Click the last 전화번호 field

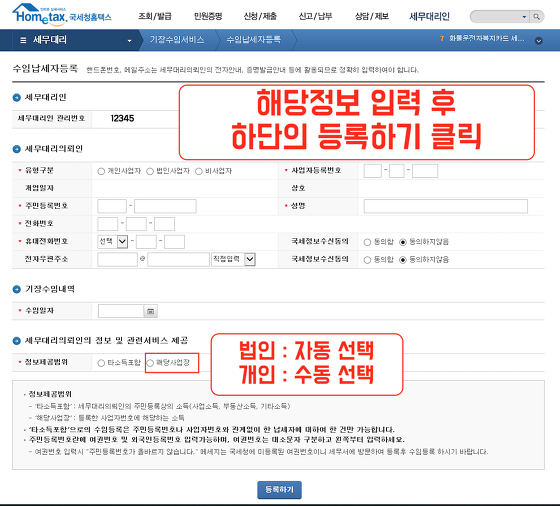click(165, 224)
